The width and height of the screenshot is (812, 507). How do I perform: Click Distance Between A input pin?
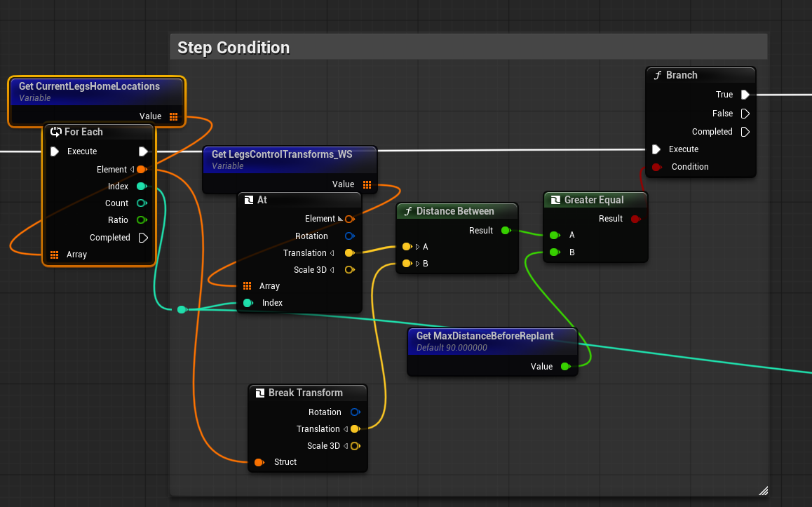[407, 247]
